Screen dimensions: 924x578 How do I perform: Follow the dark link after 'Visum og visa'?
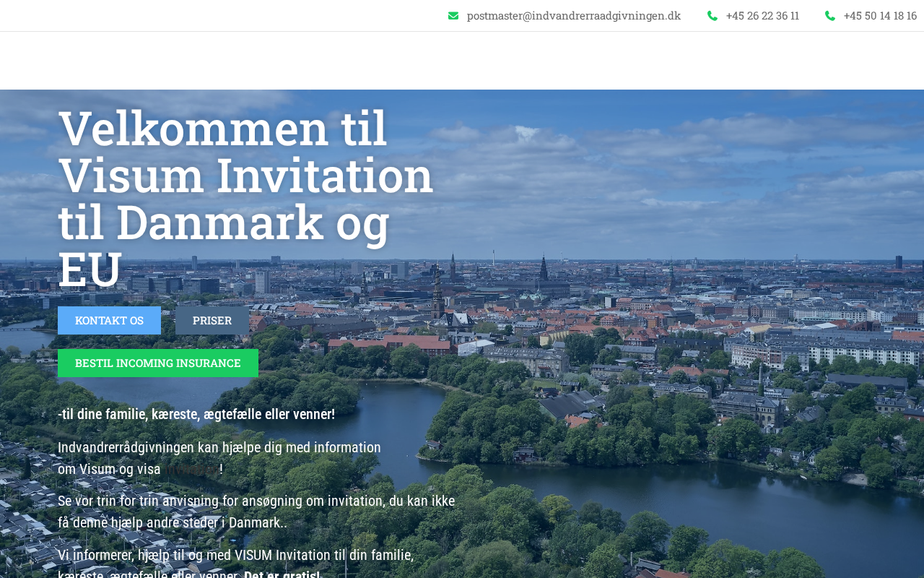pos(191,469)
